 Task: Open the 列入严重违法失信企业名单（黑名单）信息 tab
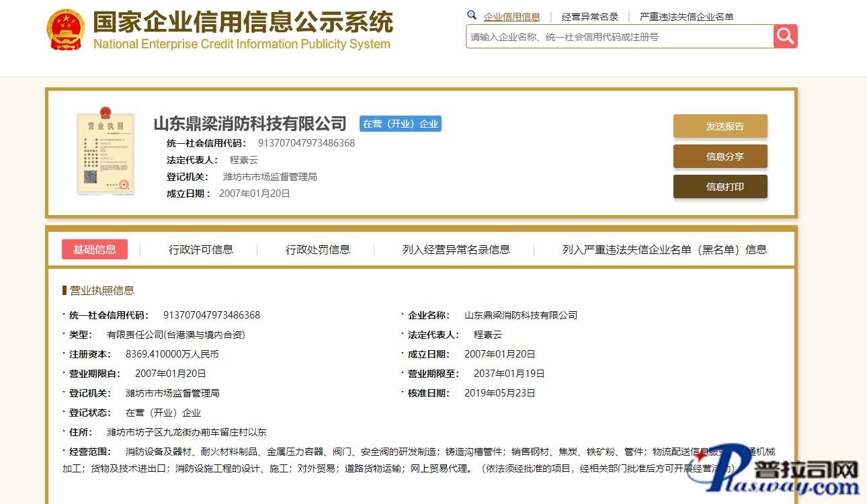click(x=664, y=249)
